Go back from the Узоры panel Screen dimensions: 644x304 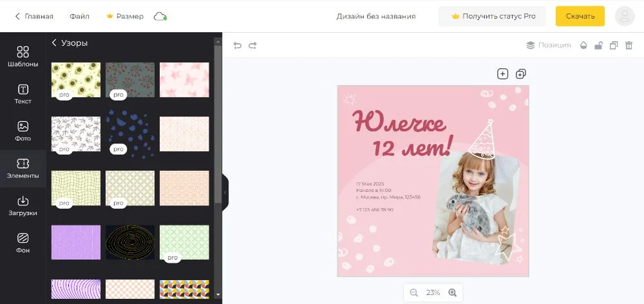[54, 43]
